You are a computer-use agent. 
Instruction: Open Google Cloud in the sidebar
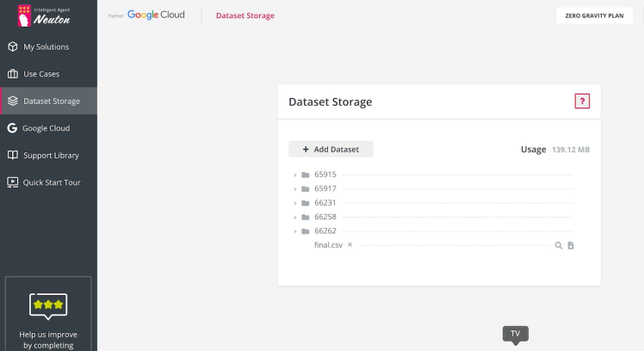(46, 128)
